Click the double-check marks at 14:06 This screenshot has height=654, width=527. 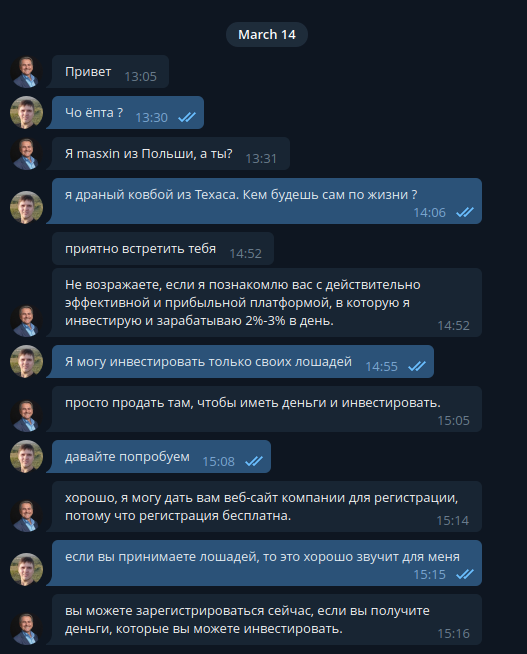click(465, 213)
